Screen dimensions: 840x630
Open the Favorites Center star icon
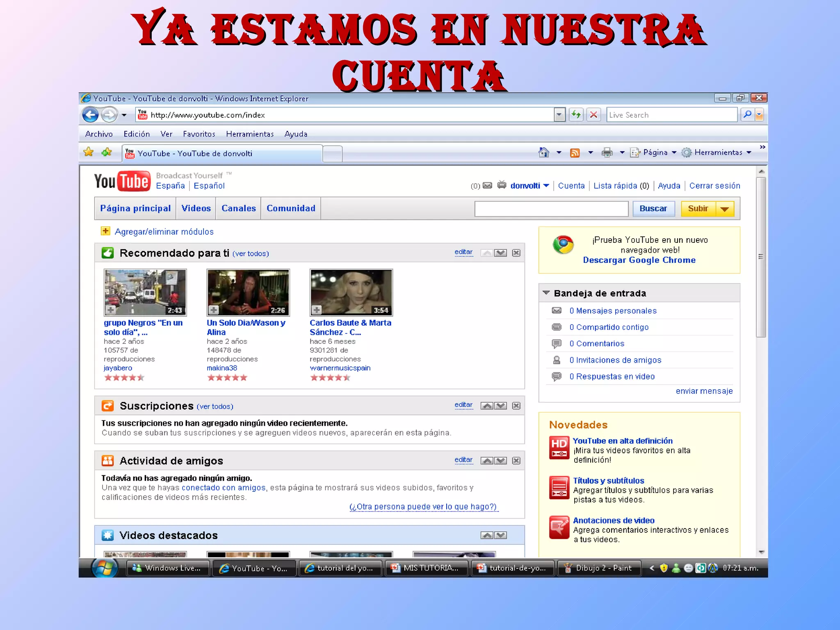pyautogui.click(x=89, y=153)
